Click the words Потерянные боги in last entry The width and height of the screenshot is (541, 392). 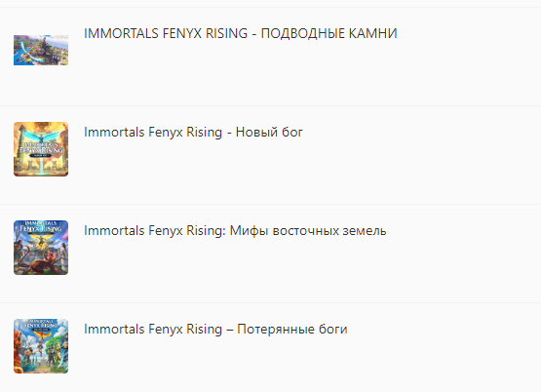click(292, 330)
